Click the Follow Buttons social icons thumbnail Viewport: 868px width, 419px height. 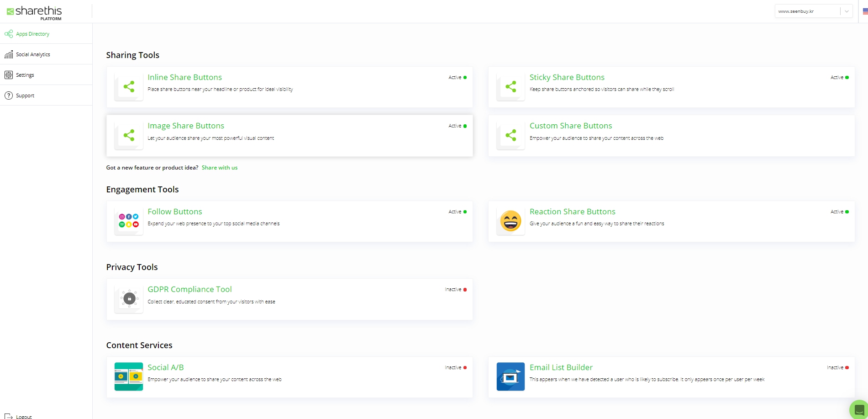tap(129, 221)
